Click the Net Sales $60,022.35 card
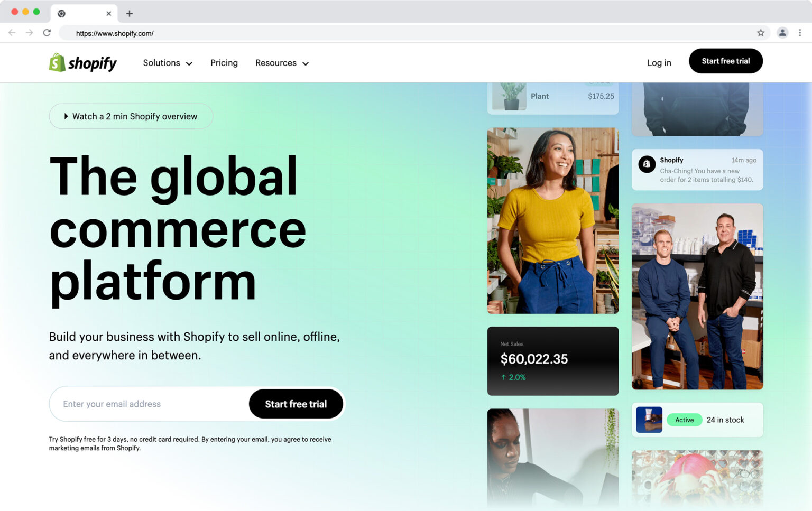 point(553,361)
